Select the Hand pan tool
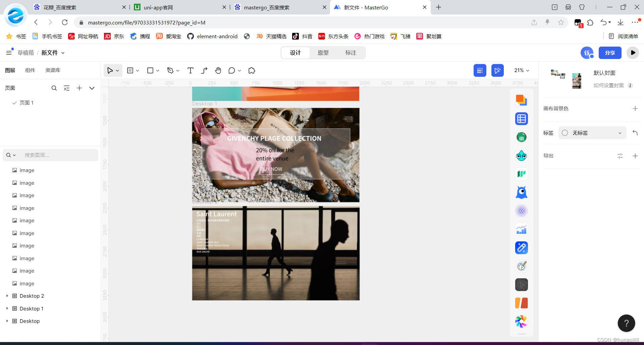644x345 pixels. 218,70
